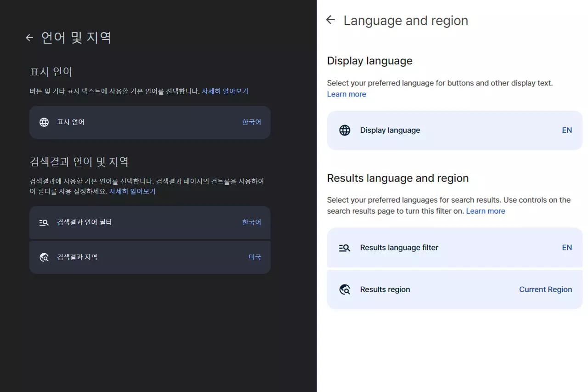The height and width of the screenshot is (392, 588).
Task: Open the 미국 region selector
Action: pyautogui.click(x=254, y=257)
